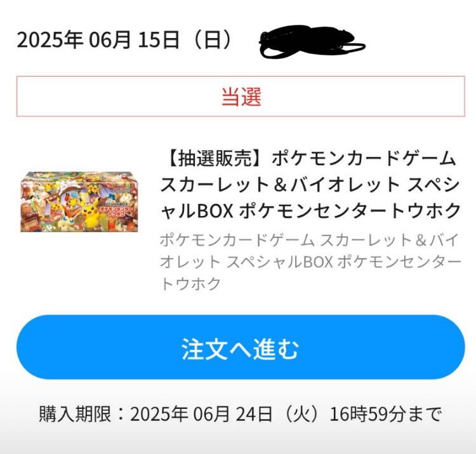The width and height of the screenshot is (476, 454).
Task: Click the gray トウホク last description line
Action: [190, 284]
